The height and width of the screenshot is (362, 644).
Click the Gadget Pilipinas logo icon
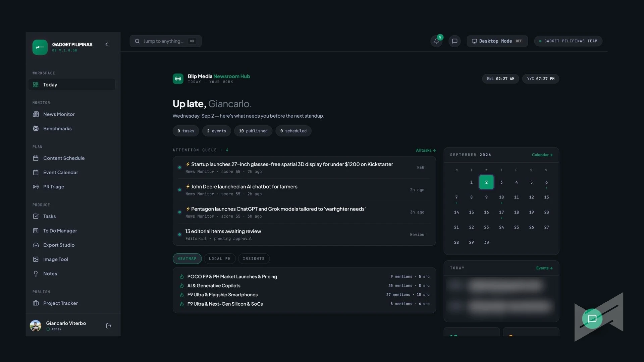tap(40, 47)
